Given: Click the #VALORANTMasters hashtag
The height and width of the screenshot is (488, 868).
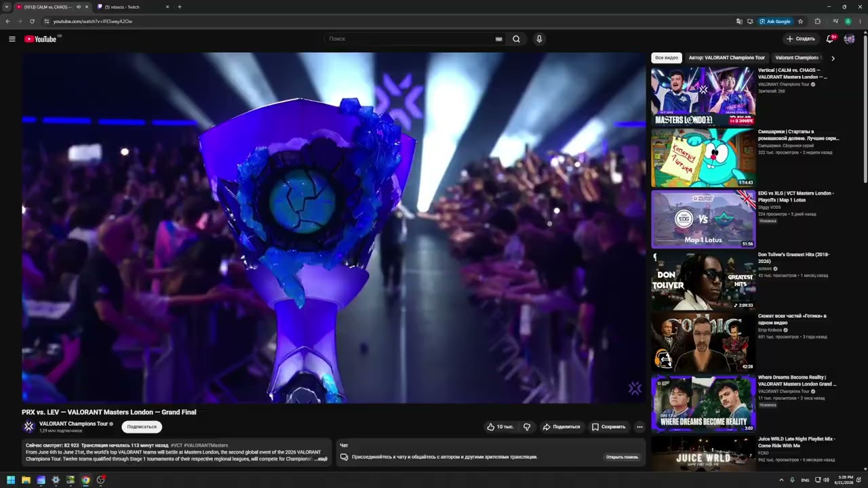Looking at the screenshot, I should (205, 445).
